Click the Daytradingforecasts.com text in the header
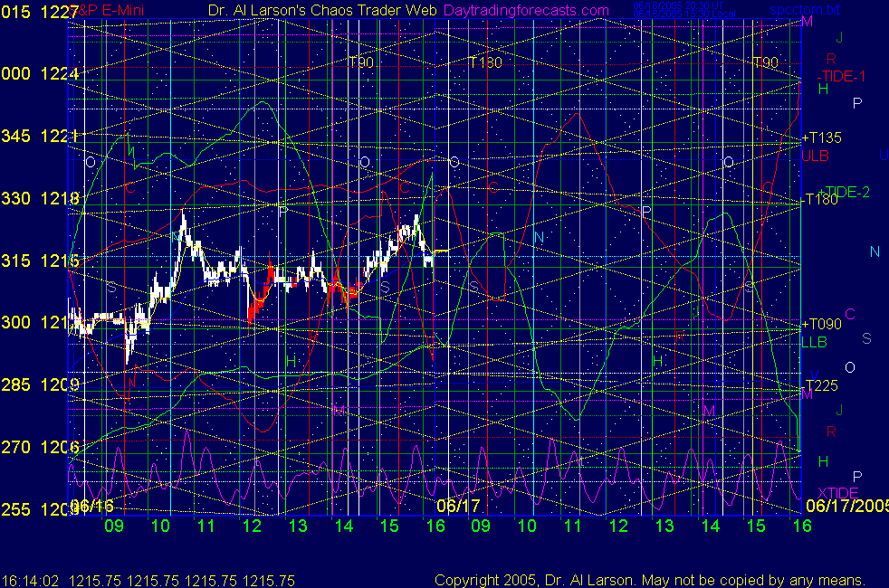 coord(526,10)
